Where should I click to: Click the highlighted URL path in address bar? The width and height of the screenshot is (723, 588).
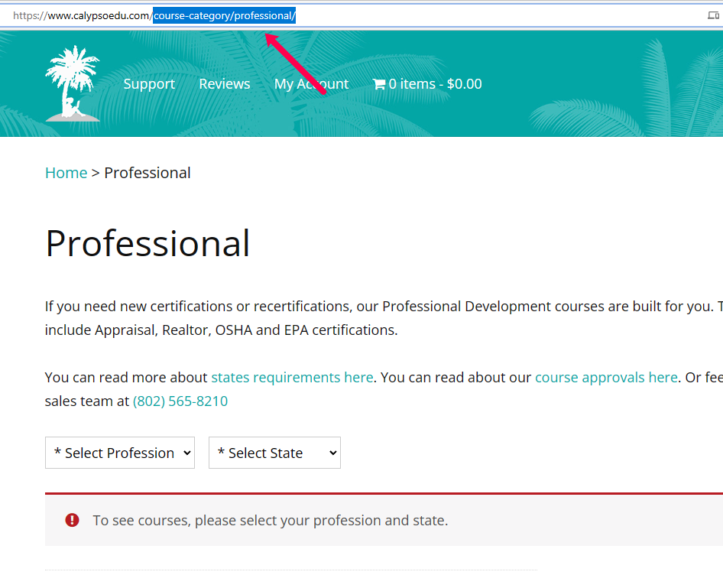point(224,15)
